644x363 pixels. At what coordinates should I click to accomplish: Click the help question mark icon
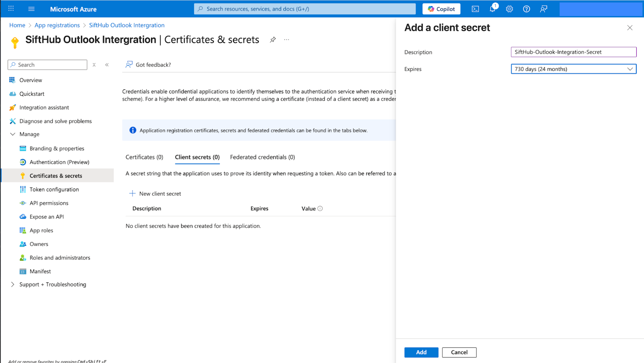526,9
